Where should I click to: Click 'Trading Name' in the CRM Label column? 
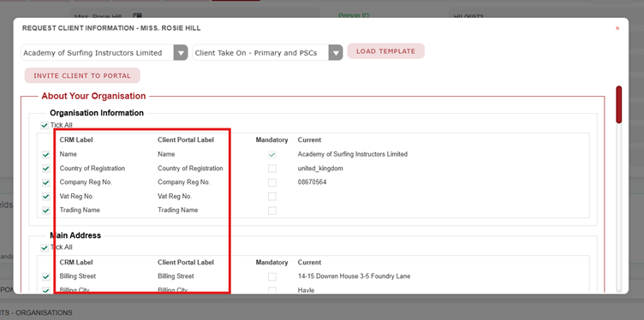point(80,210)
